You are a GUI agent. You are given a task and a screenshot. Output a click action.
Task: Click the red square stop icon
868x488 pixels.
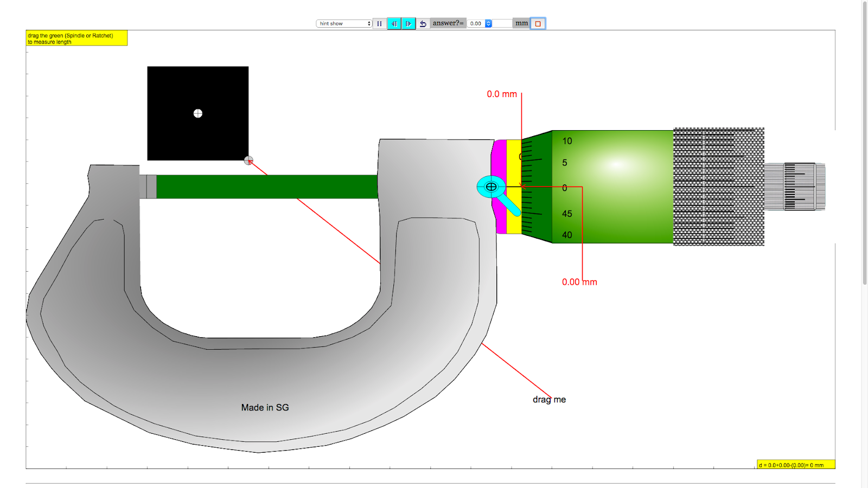tap(537, 23)
